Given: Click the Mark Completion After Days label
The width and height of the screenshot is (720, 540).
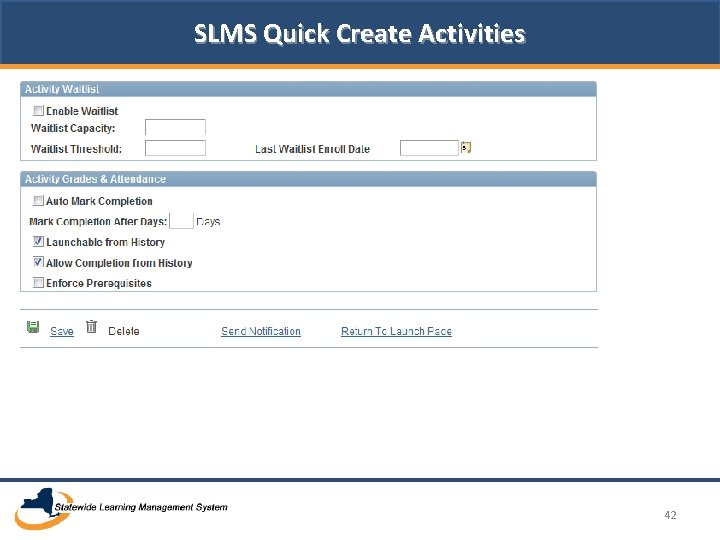Looking at the screenshot, I should pos(98,221).
